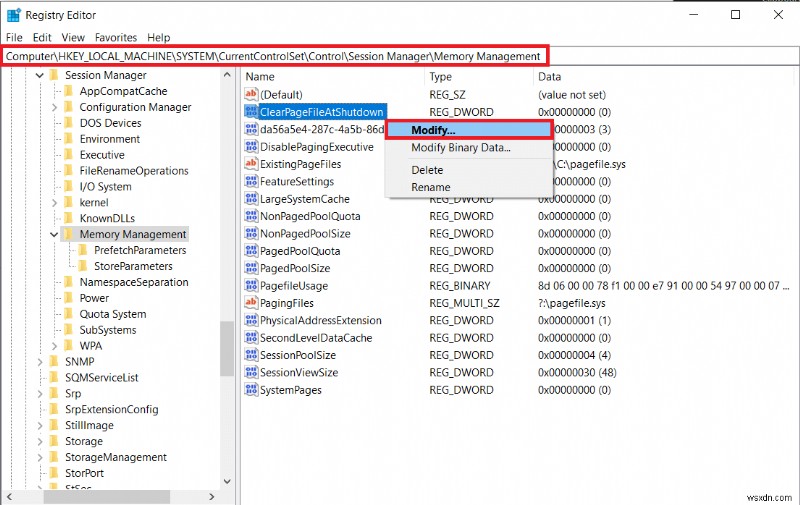
Task: Choose Rename in the context menu
Action: 468,187
